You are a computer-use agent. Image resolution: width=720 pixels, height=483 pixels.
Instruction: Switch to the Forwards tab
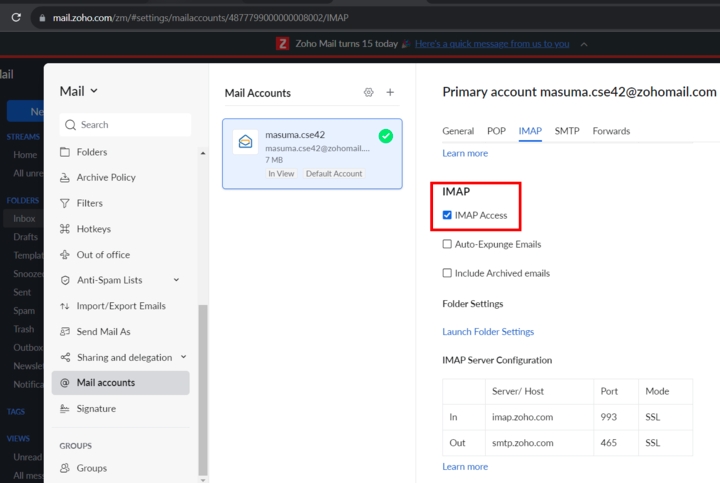[x=611, y=131]
